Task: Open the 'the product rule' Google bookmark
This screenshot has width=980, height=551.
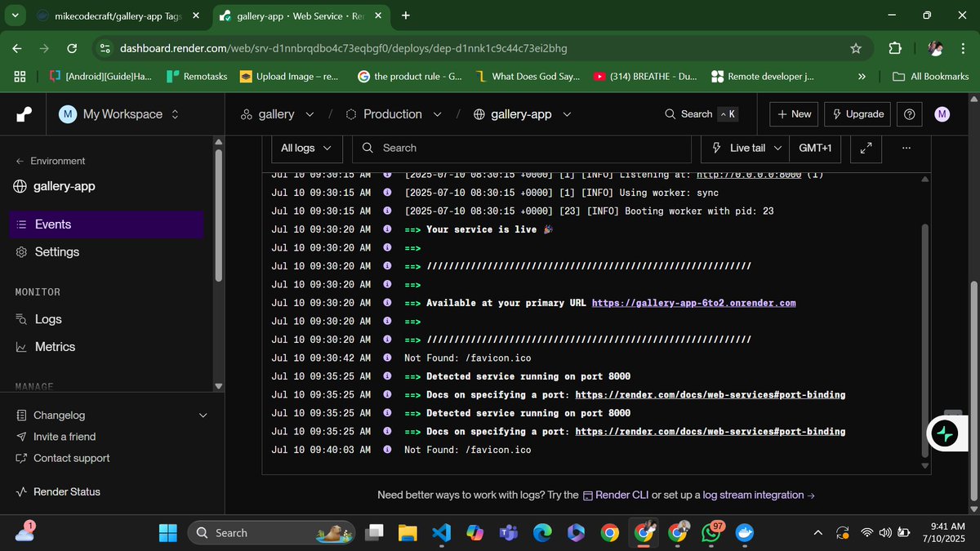Action: (x=410, y=76)
